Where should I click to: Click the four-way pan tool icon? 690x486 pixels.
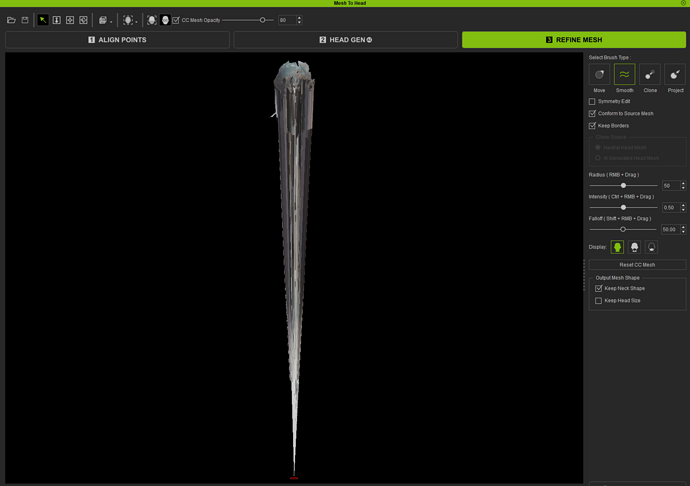pyautogui.click(x=70, y=20)
